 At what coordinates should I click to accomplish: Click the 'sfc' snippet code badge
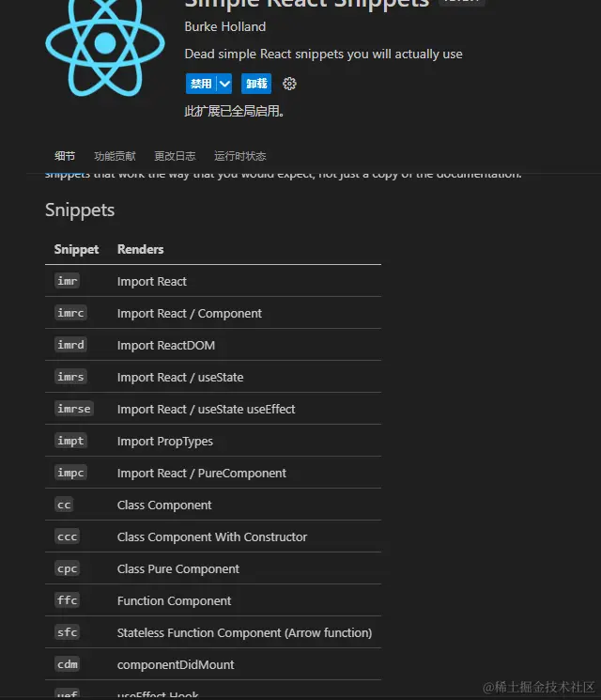(x=67, y=632)
